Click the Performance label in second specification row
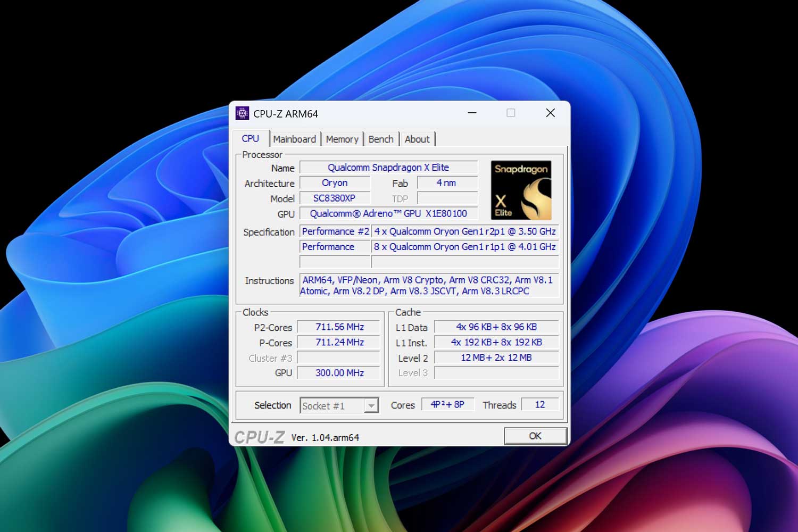 [x=335, y=247]
